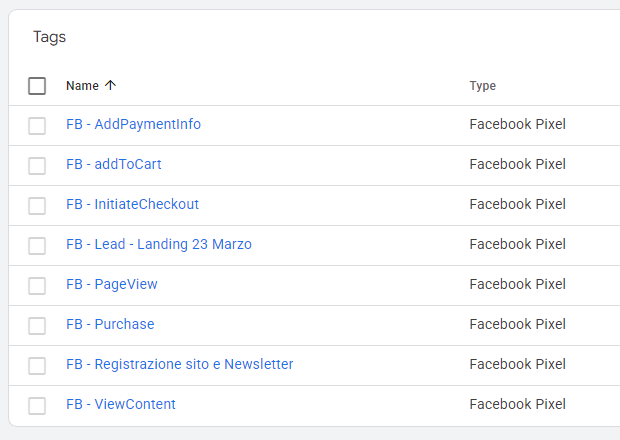Click Facebook Pixel type in addToCart row

coord(517,164)
